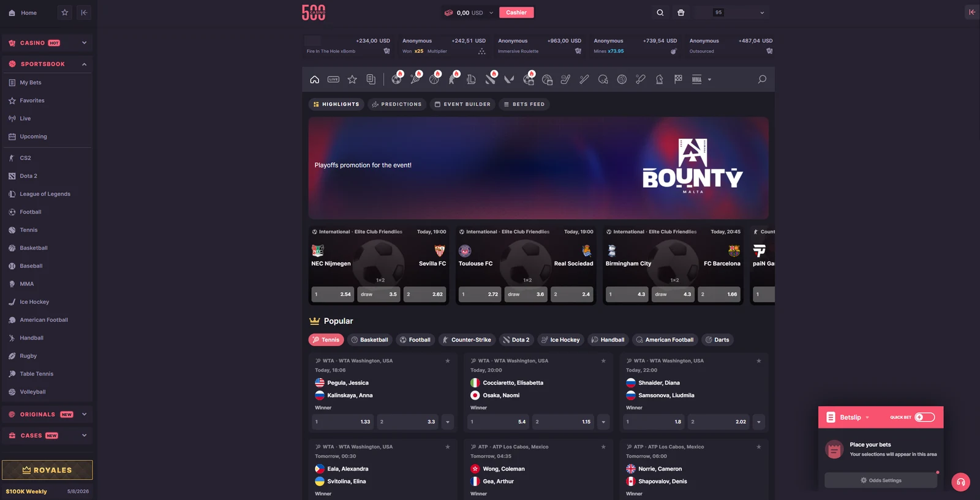980x500 pixels.
Task: Select the League of Legends icon in the toolbar
Action: [471, 80]
